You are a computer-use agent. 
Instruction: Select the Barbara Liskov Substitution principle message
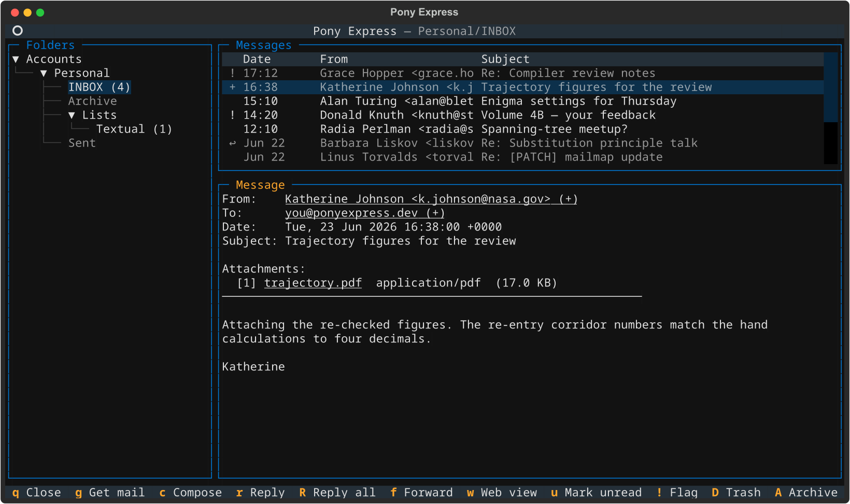coord(522,143)
